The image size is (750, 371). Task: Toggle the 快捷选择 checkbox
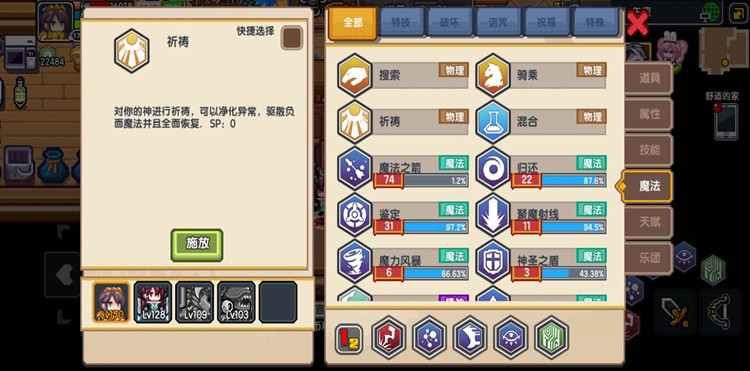click(x=292, y=38)
